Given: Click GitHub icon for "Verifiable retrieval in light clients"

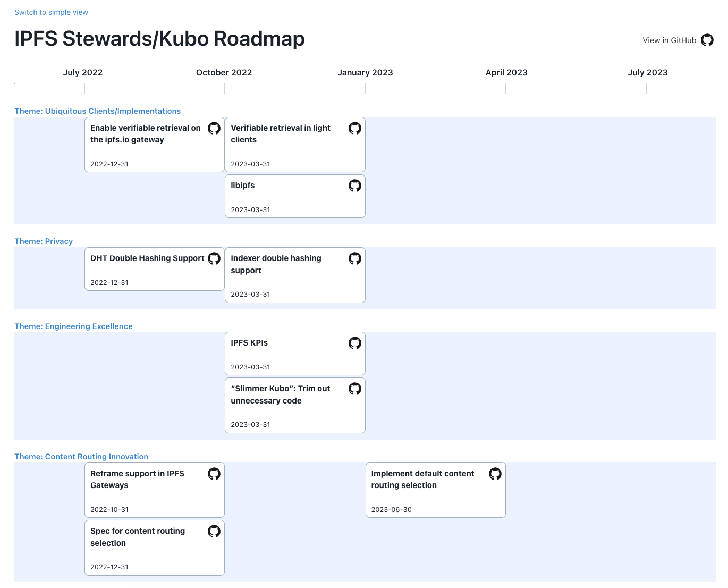Looking at the screenshot, I should [x=355, y=128].
